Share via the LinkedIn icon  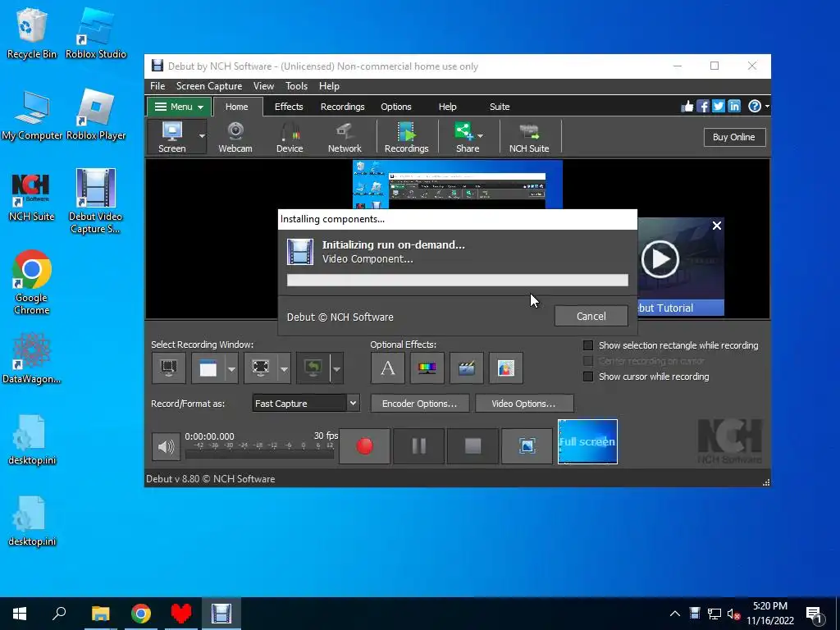click(734, 106)
